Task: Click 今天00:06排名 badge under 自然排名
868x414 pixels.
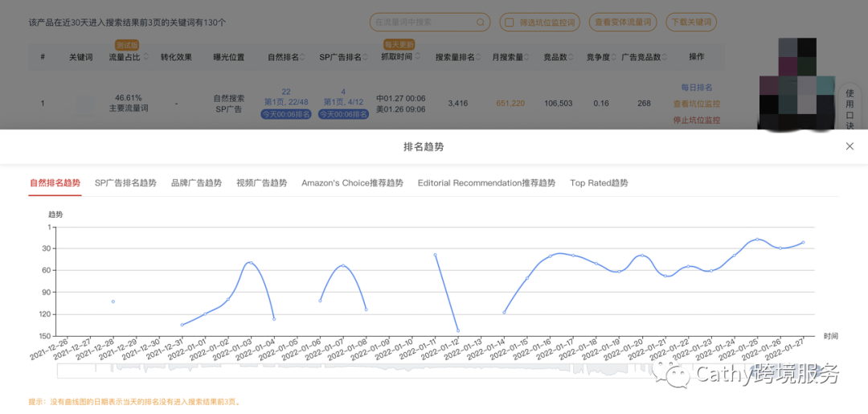Action: (x=286, y=115)
